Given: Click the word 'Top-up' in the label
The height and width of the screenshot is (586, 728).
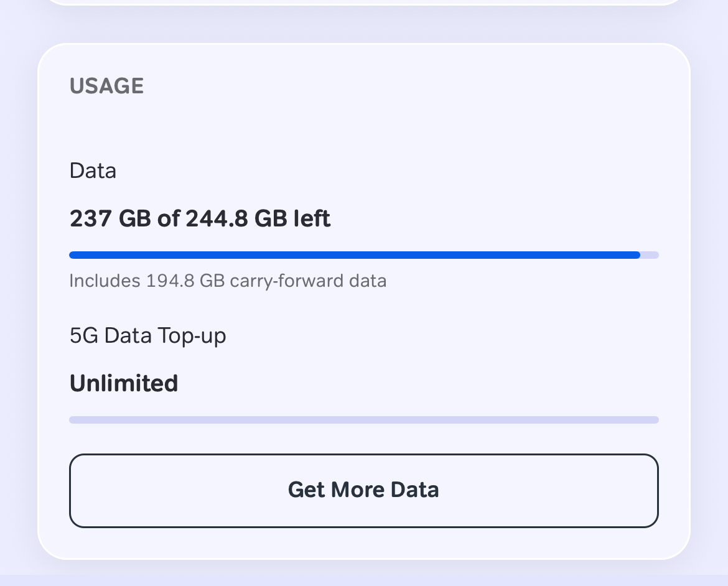Looking at the screenshot, I should (x=192, y=336).
